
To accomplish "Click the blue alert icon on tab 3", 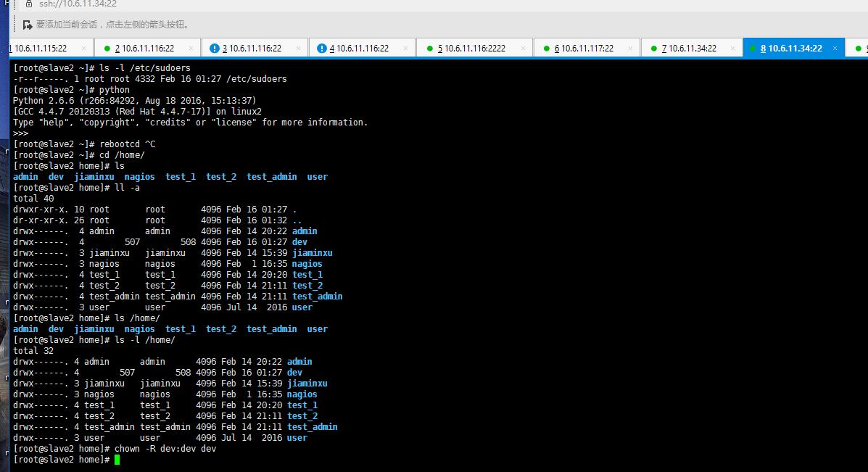I will click(215, 49).
